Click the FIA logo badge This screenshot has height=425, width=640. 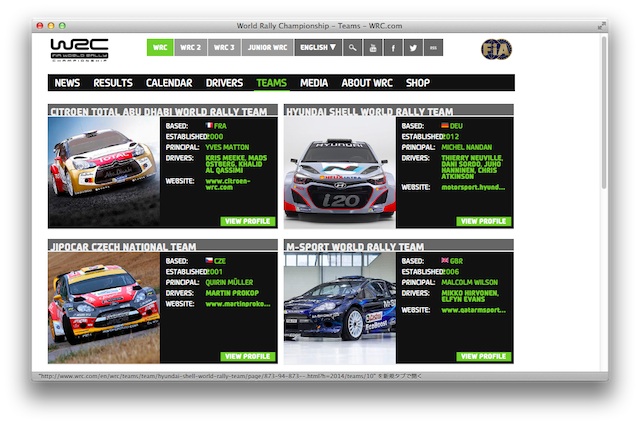[495, 49]
